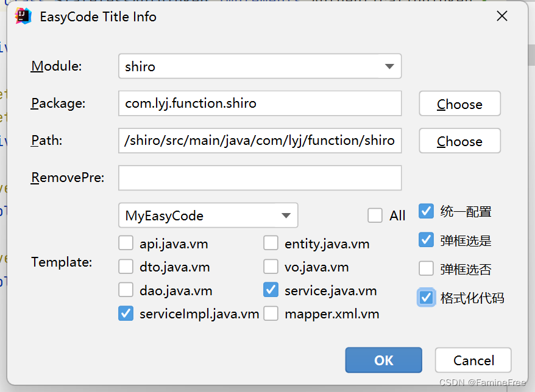Check the vo.java.vm template
The height and width of the screenshot is (392, 535).
271,267
